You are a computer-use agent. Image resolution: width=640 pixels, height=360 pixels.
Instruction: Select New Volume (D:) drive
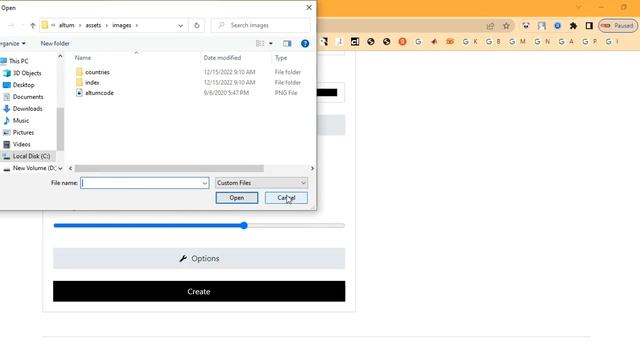(34, 168)
